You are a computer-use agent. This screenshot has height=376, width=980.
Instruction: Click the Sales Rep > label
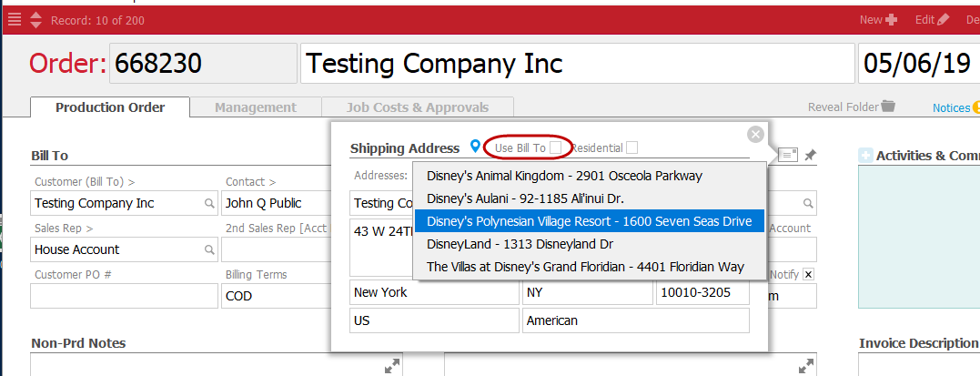(x=64, y=229)
